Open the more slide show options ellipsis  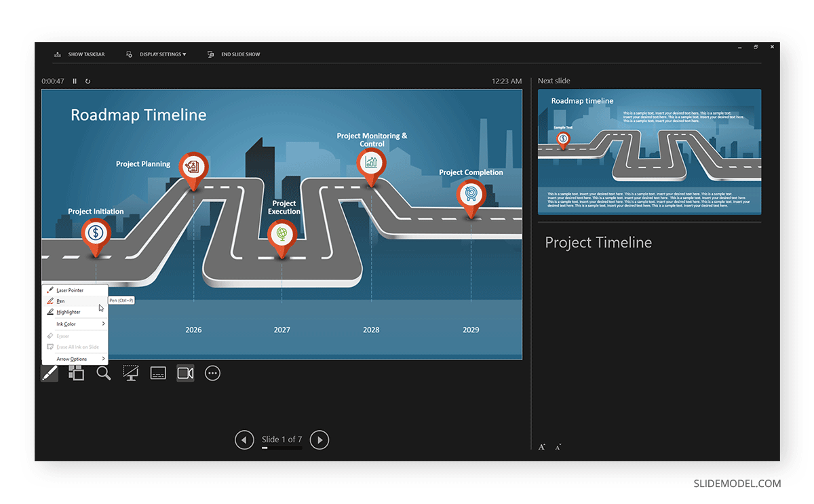tap(212, 373)
